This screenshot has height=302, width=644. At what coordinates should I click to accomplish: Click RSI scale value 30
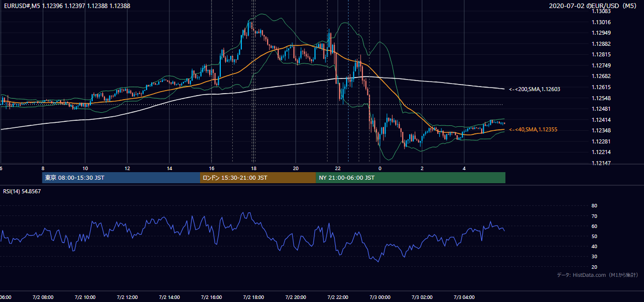[594, 257]
